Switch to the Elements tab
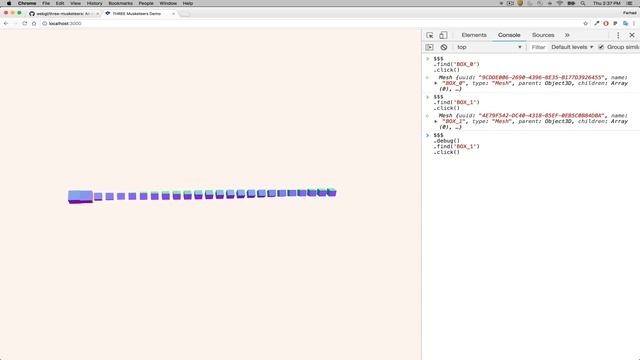This screenshot has height=360, width=640. pyautogui.click(x=474, y=35)
